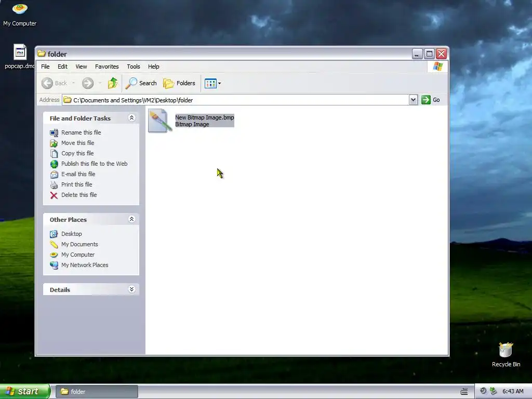
Task: Select the popcap desktop file icon
Action: coord(20,52)
